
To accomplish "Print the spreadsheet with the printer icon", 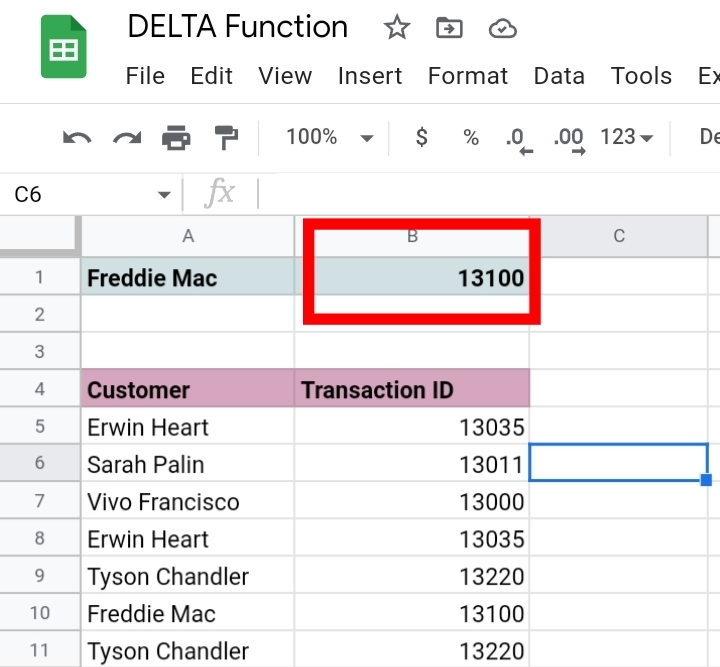I will click(x=176, y=137).
